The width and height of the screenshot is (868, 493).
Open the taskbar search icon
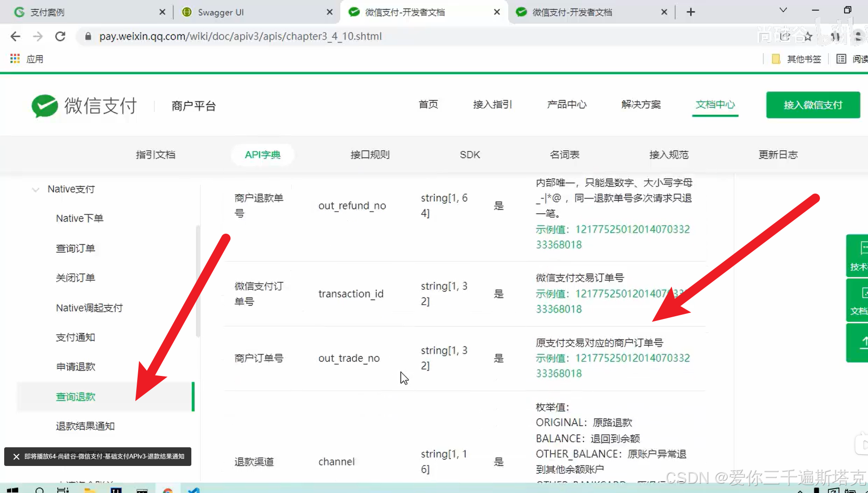[x=40, y=490]
